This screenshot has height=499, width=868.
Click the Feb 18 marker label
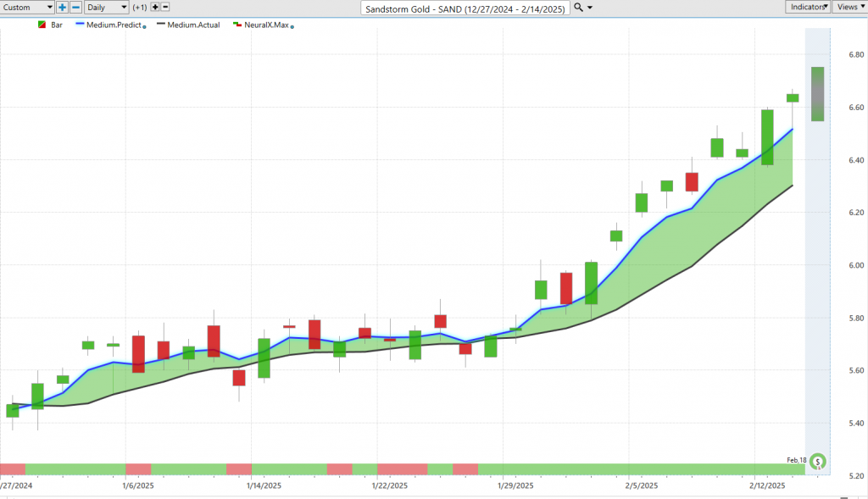point(797,460)
